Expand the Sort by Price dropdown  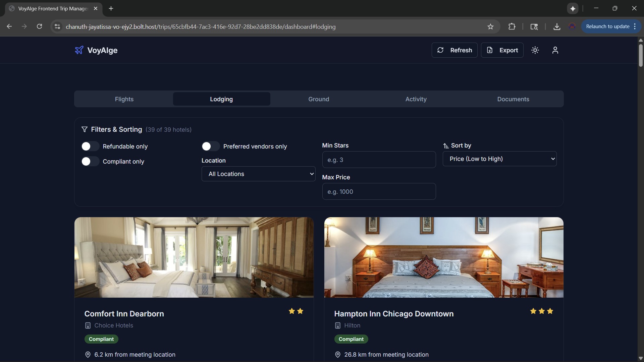[x=499, y=159]
